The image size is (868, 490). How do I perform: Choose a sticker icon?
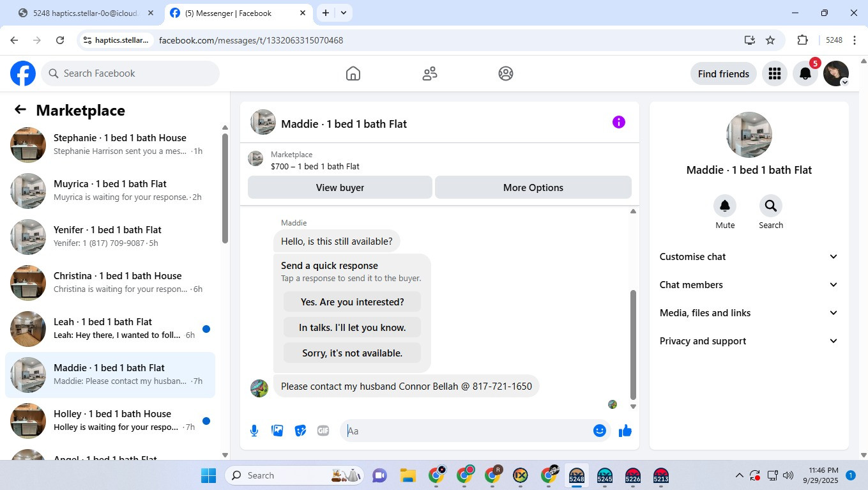(x=300, y=431)
